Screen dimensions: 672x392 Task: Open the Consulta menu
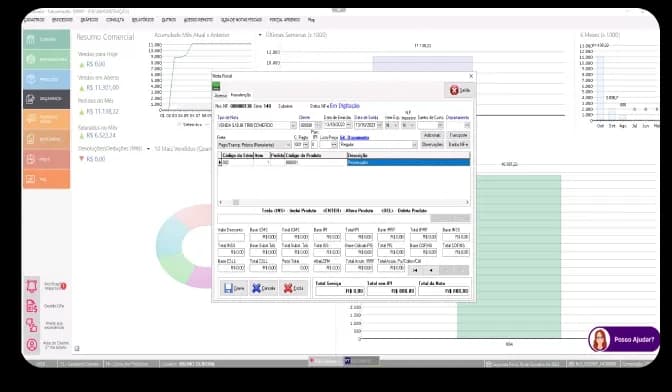(x=115, y=20)
